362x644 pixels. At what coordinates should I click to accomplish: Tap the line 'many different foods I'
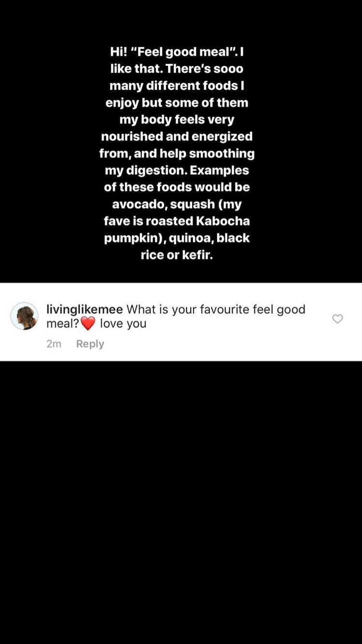coord(177,85)
